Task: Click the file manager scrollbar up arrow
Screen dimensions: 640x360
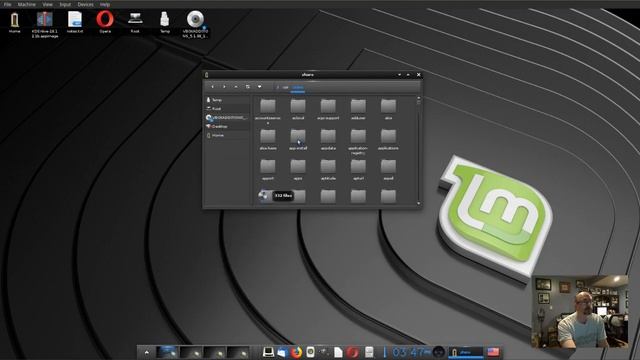Action: (x=418, y=98)
